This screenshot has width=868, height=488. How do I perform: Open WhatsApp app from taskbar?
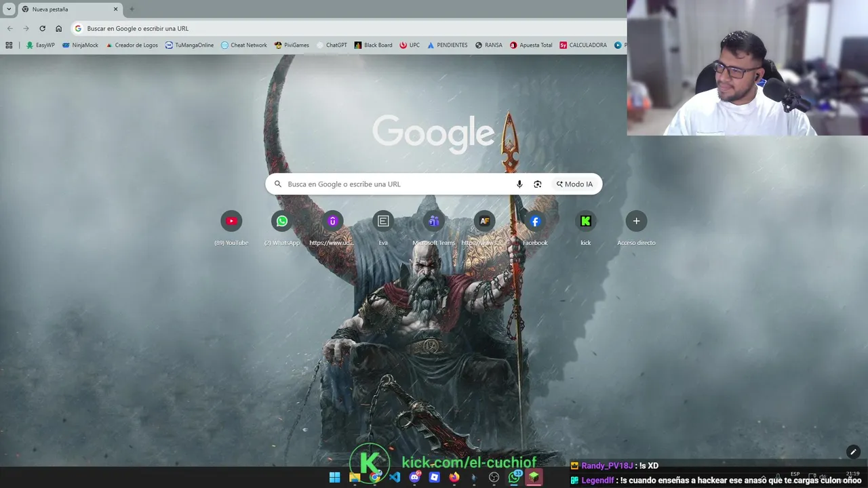point(514,477)
